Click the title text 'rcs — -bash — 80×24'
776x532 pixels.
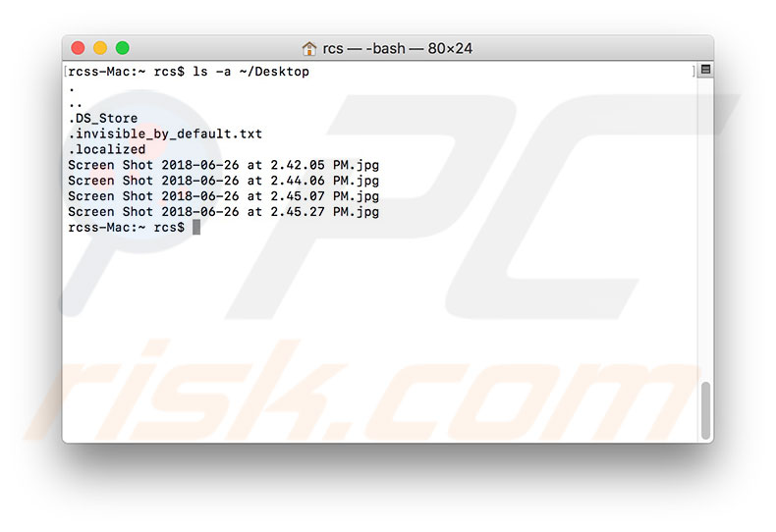pos(398,48)
